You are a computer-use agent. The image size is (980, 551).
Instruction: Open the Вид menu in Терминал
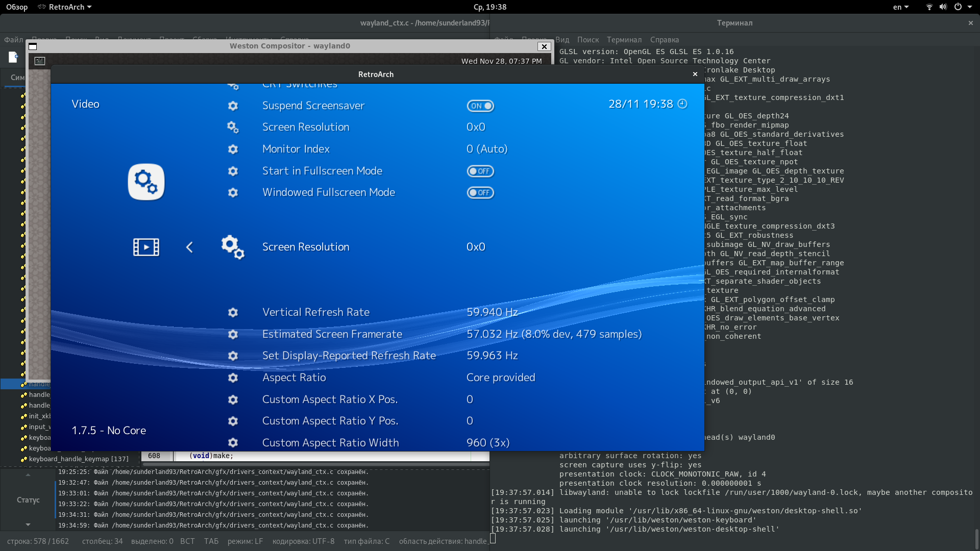(x=562, y=40)
